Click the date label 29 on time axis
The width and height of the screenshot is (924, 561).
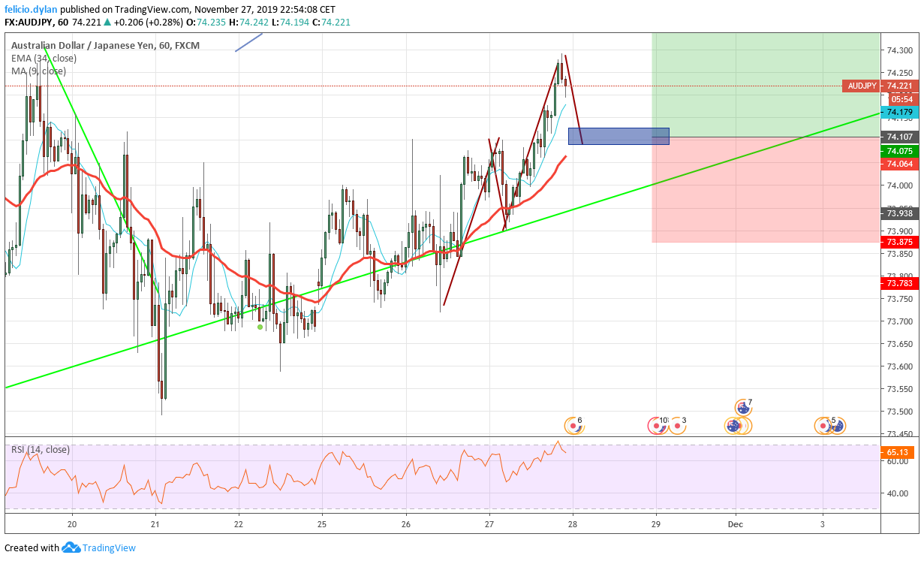655,523
